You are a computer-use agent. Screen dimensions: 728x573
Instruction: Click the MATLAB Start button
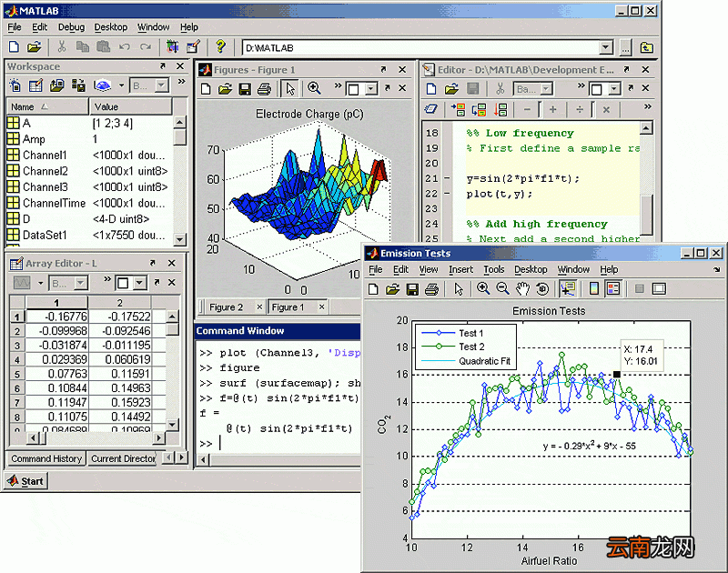25,481
